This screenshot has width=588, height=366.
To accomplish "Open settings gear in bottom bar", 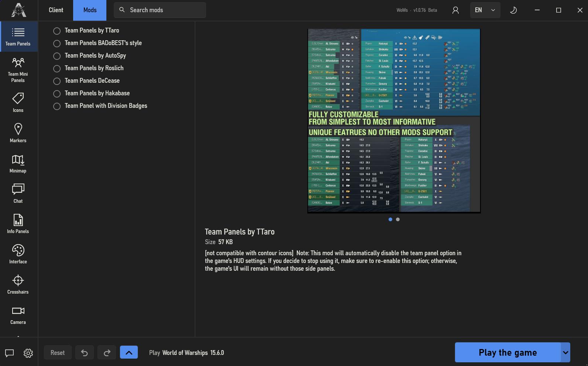I will tap(28, 353).
